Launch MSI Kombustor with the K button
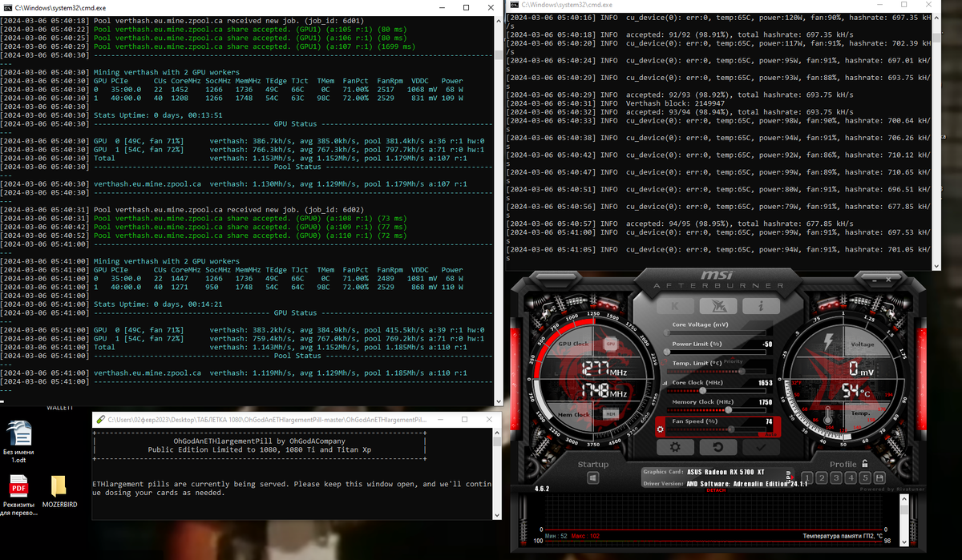 [674, 306]
